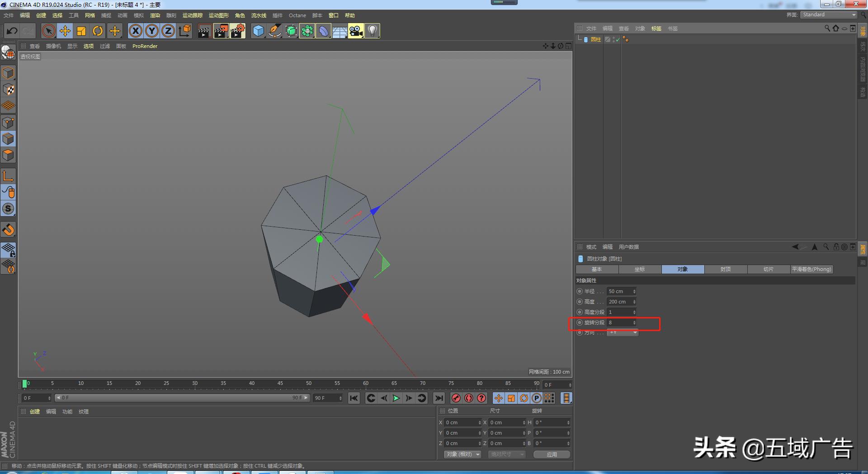Image resolution: width=868 pixels, height=474 pixels.
Task: Open the 方向 dropdown
Action: tap(622, 332)
